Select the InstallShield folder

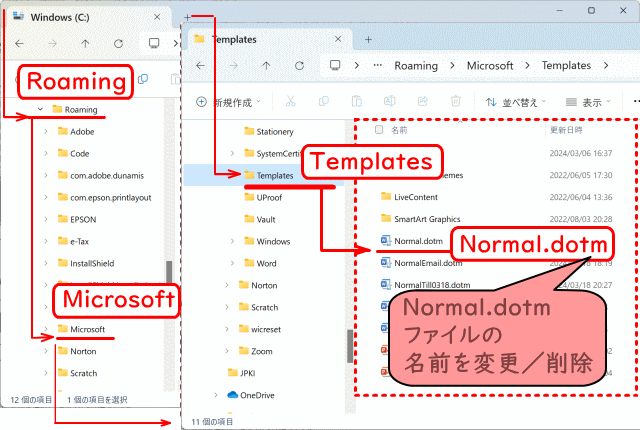pyautogui.click(x=86, y=263)
